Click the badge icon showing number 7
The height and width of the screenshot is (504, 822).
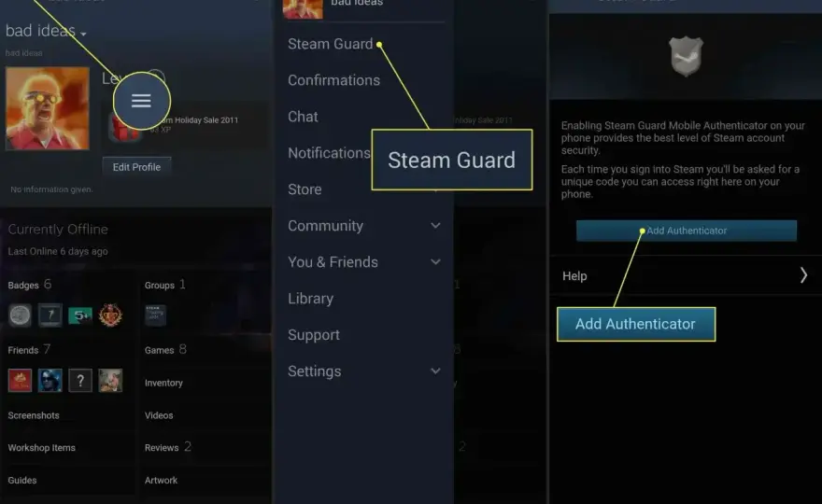pyautogui.click(x=50, y=315)
